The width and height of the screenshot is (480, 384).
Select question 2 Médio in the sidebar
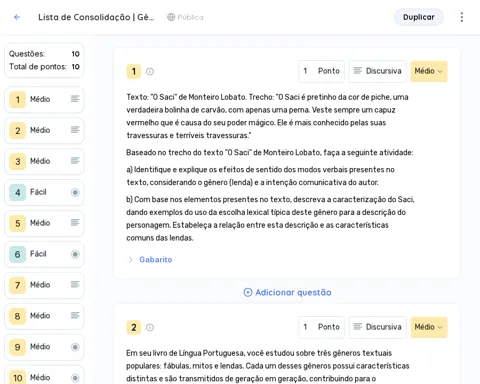44,130
